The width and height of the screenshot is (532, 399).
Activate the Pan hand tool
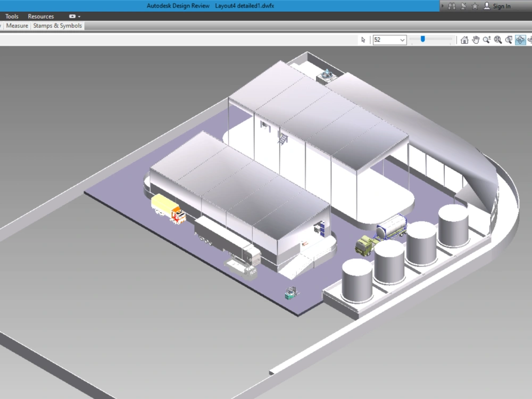(476, 39)
